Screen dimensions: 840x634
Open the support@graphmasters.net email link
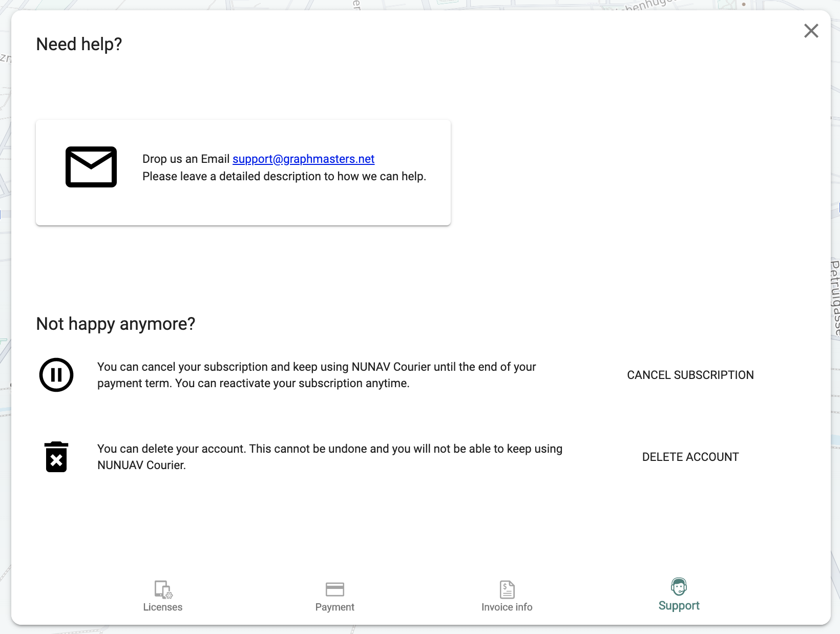coord(303,159)
